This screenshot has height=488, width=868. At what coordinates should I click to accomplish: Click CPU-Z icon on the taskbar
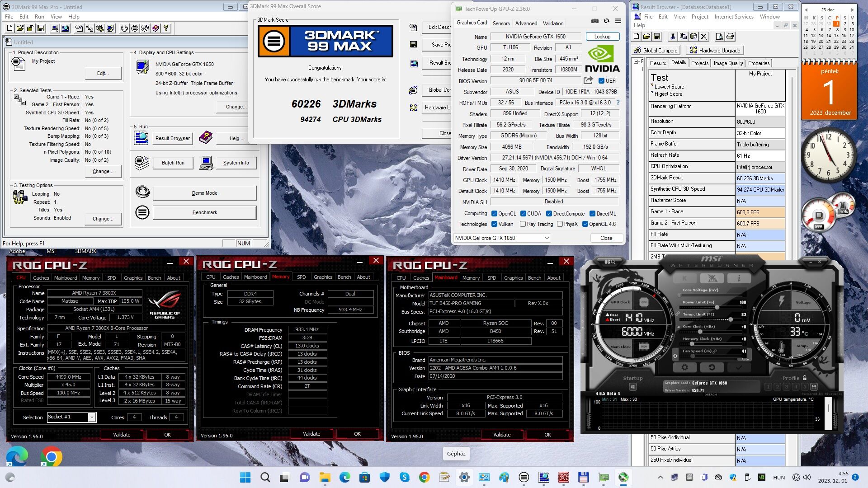click(x=564, y=477)
